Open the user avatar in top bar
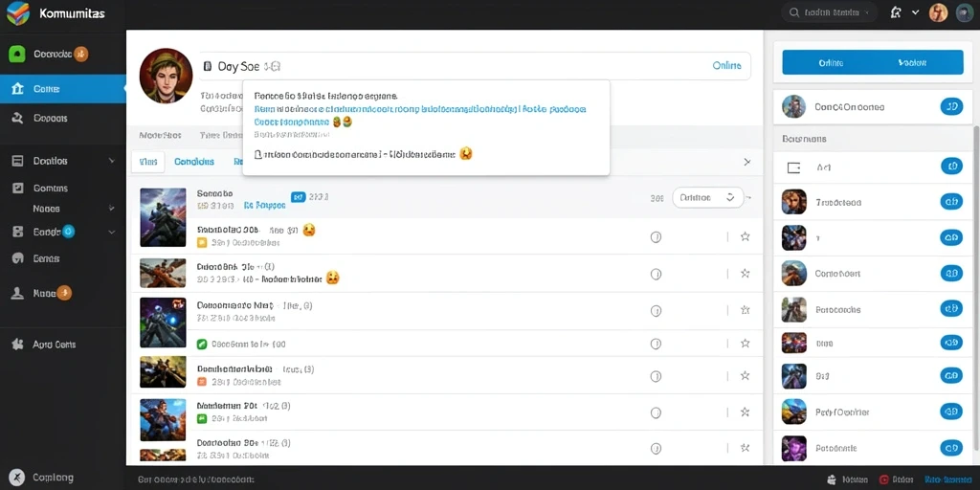This screenshot has height=490, width=980. [938, 12]
